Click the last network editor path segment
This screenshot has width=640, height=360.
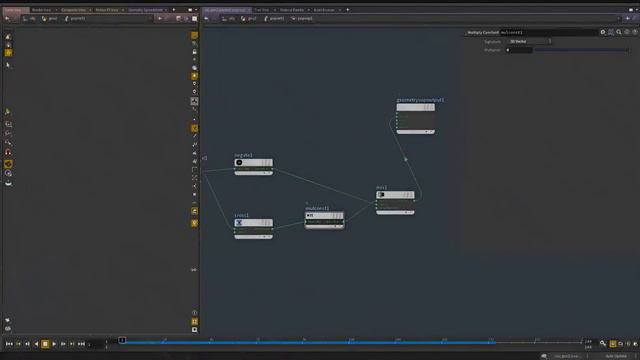[x=302, y=18]
